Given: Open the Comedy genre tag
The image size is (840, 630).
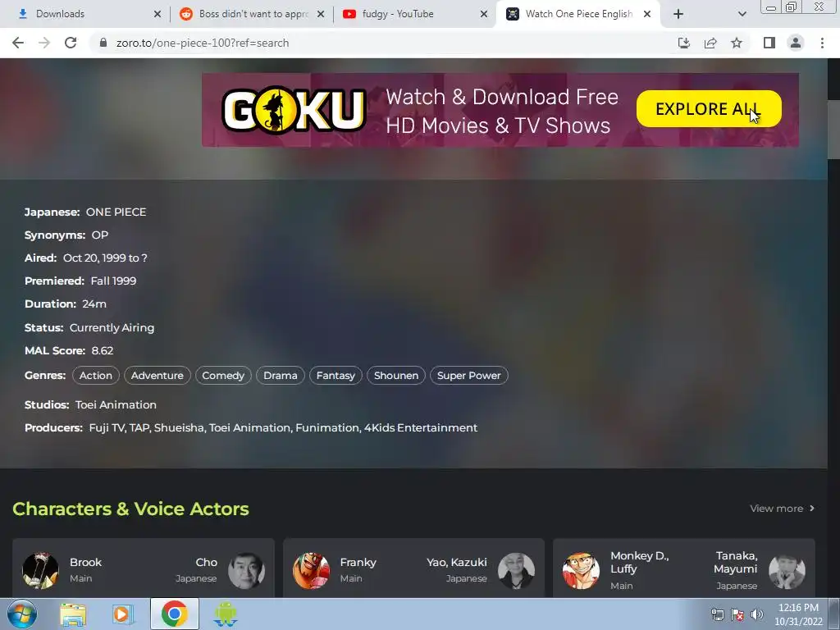Looking at the screenshot, I should coord(223,376).
